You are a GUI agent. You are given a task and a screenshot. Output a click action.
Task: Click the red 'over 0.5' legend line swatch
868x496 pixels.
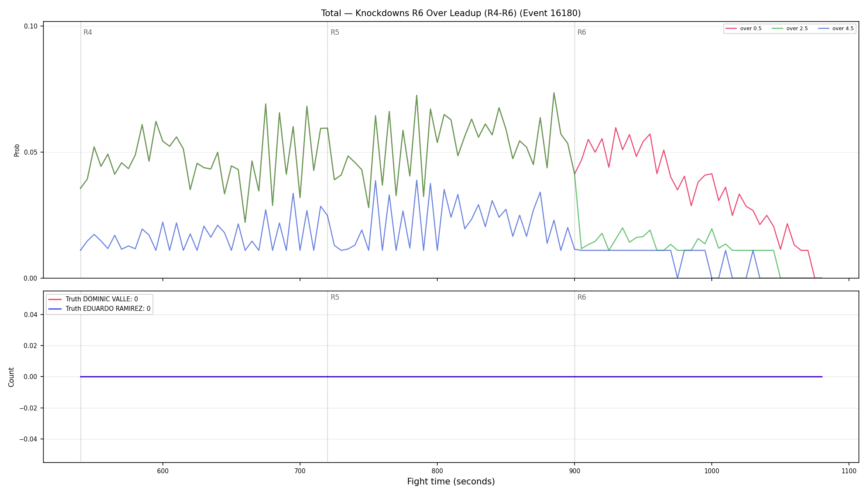(731, 29)
